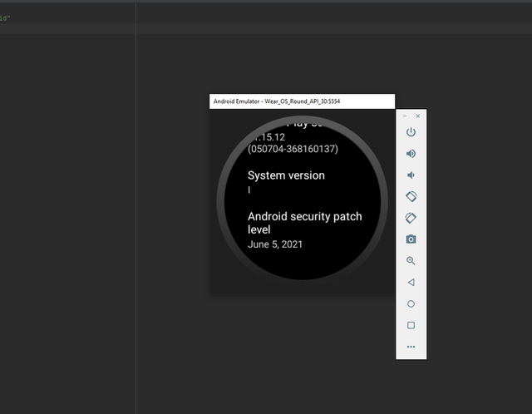Rotate the emulator right
Viewport: 532px width, 414px height.
[411, 218]
